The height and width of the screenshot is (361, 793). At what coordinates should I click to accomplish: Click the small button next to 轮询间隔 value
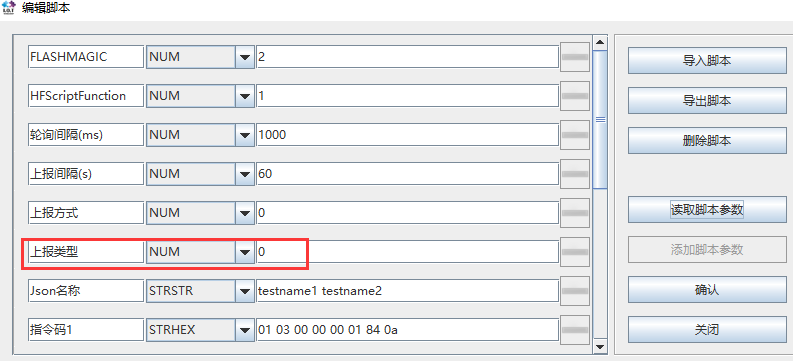pos(575,134)
